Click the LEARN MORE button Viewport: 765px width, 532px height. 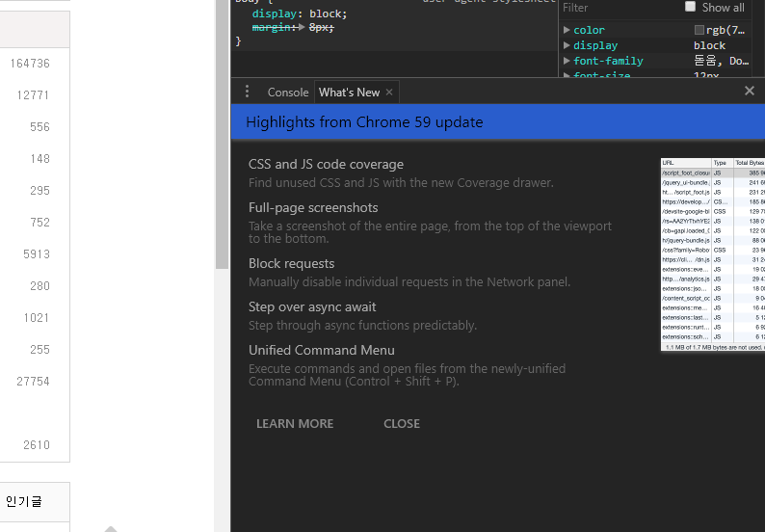pos(295,423)
